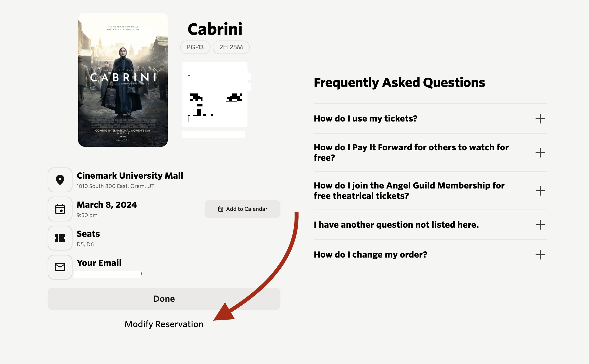Click the Cinemark University Mall theater name
Image resolution: width=589 pixels, height=364 pixels.
tap(130, 176)
